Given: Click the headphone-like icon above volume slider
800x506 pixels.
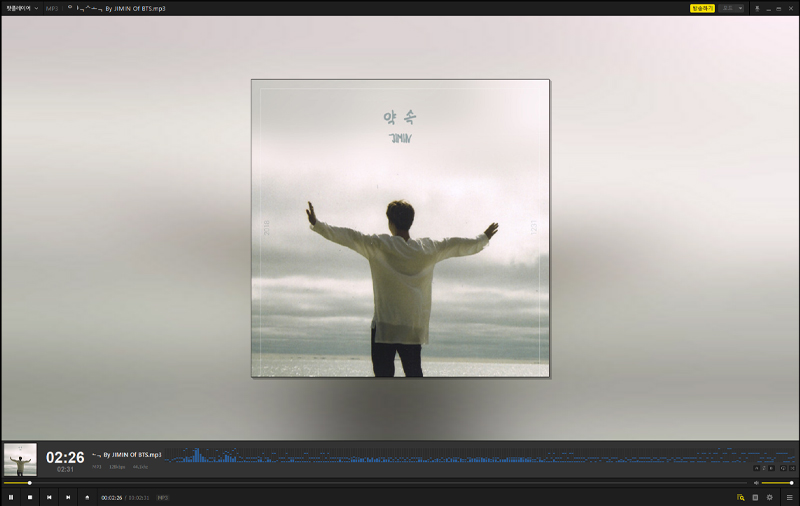Looking at the screenshot, I should click(783, 468).
